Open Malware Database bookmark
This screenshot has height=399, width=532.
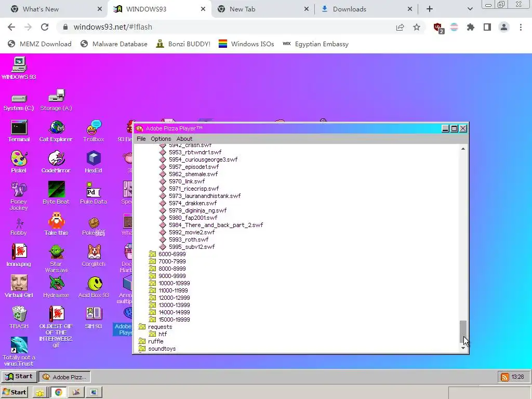(x=114, y=44)
